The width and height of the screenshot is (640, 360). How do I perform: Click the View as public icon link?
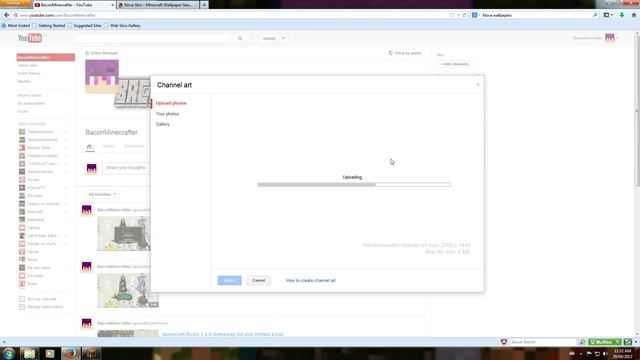[391, 53]
